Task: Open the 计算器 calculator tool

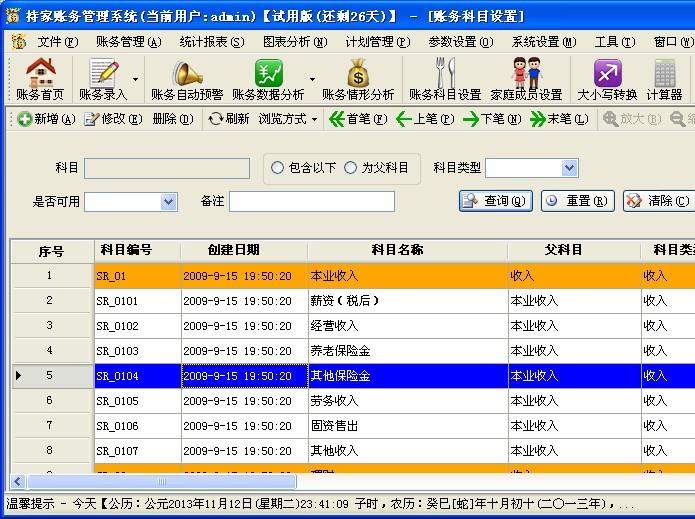Action: (664, 74)
